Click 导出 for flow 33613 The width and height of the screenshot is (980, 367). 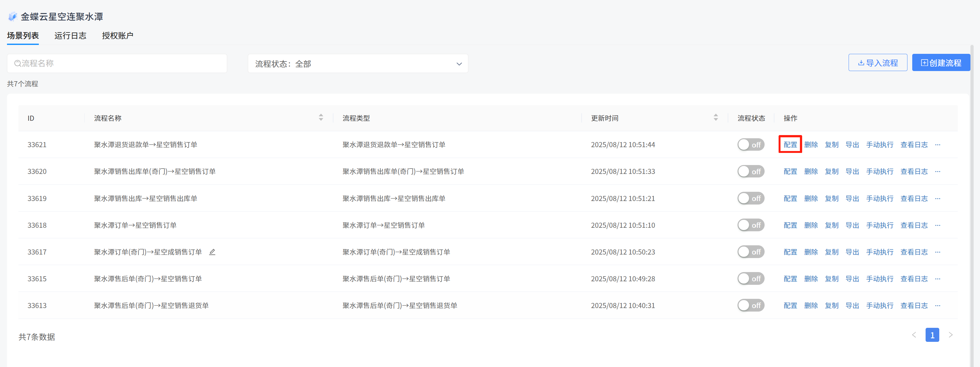tap(852, 306)
